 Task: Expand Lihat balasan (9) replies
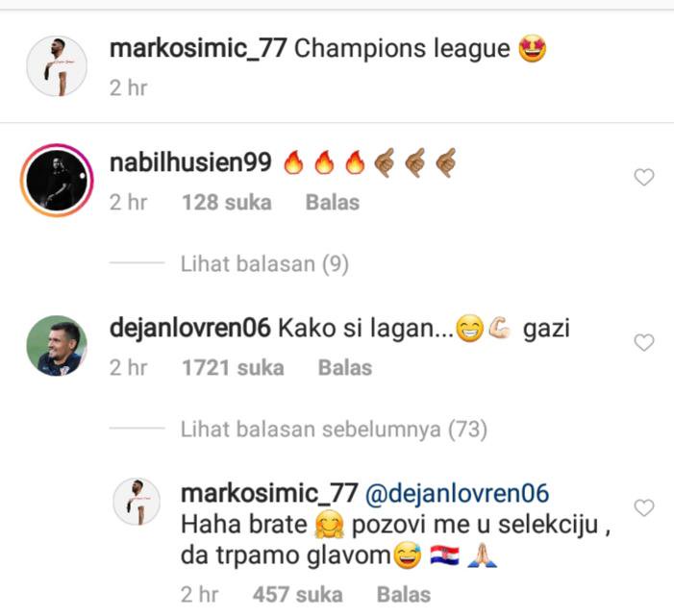click(264, 263)
